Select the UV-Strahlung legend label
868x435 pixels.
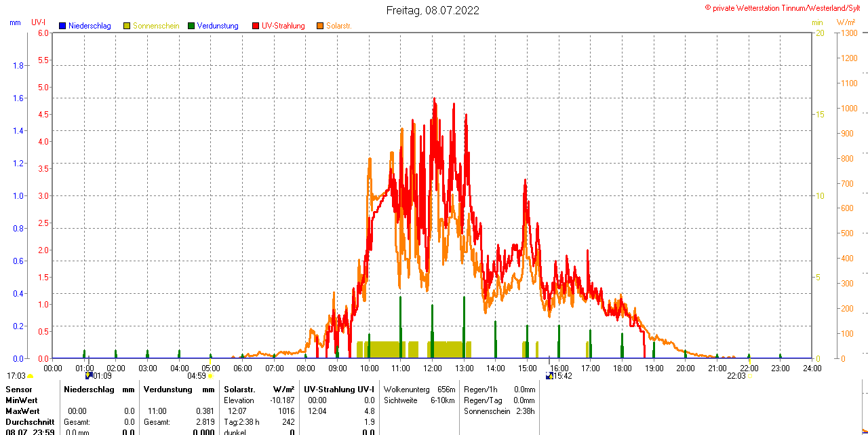coord(283,26)
